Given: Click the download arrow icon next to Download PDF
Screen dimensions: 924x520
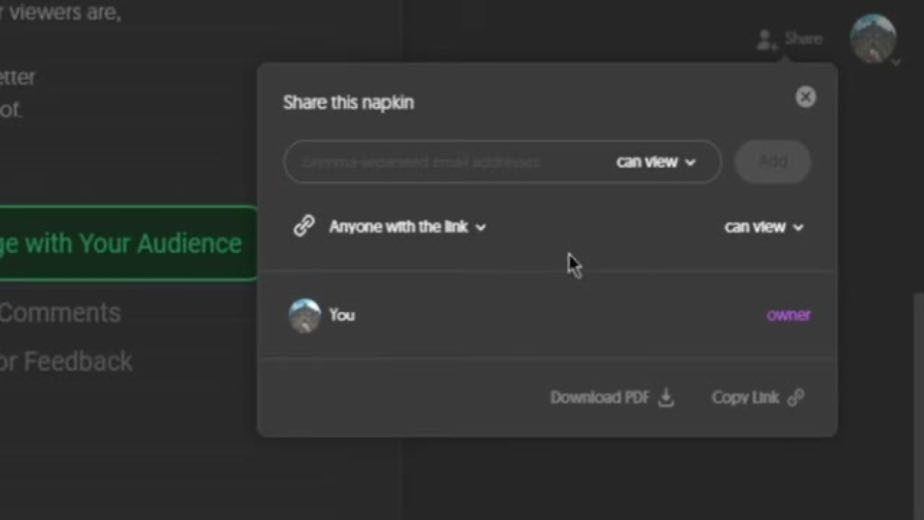Looking at the screenshot, I should click(x=666, y=397).
